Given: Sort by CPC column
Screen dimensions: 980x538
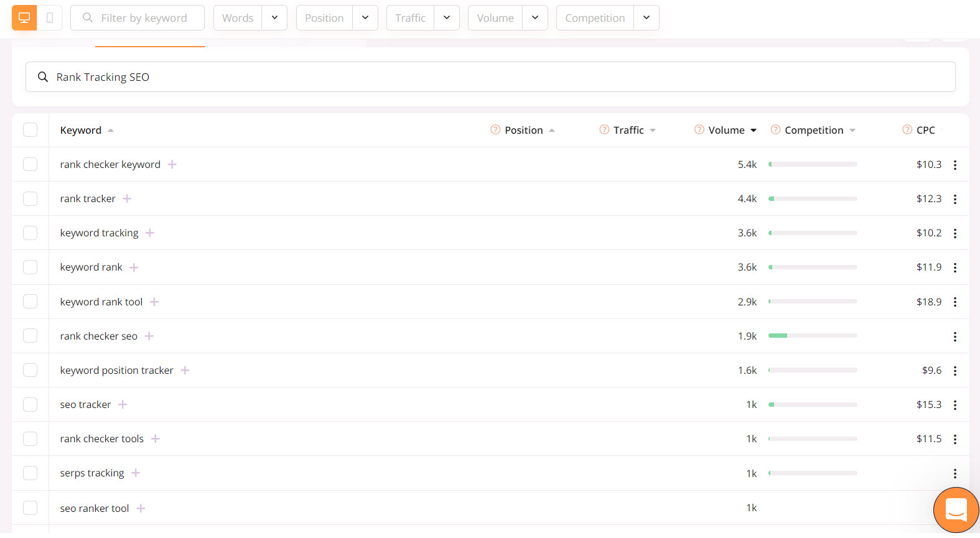Looking at the screenshot, I should (926, 130).
